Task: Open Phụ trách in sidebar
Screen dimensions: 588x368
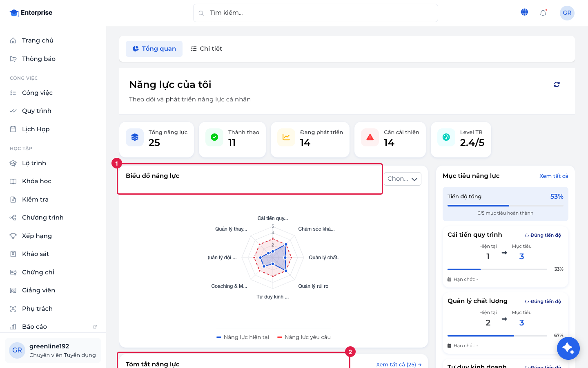Action: coord(53,309)
